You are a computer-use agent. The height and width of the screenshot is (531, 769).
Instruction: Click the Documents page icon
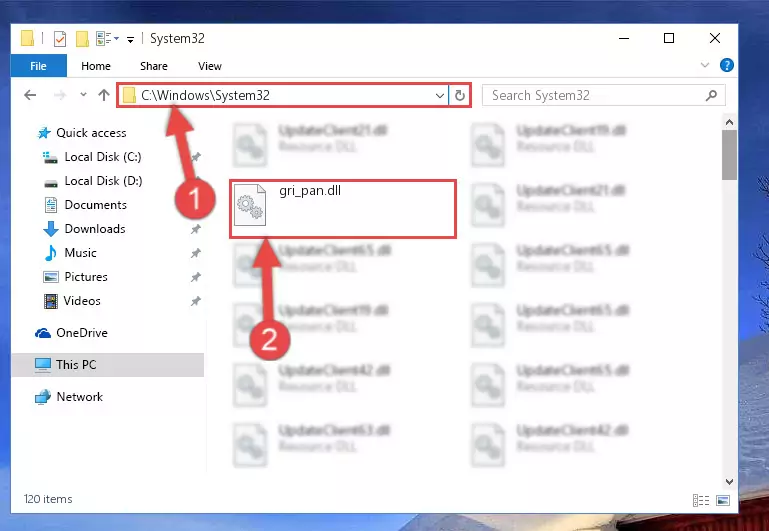pyautogui.click(x=51, y=205)
